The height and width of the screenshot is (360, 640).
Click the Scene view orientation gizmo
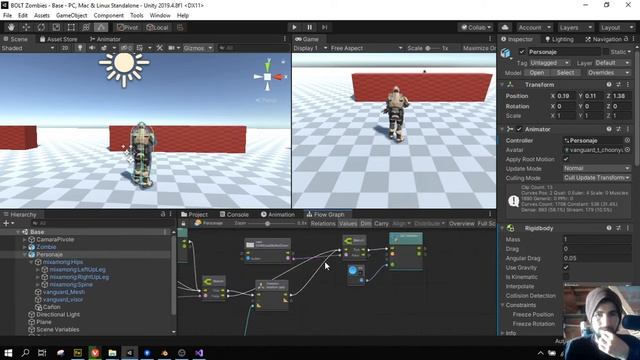[x=268, y=76]
